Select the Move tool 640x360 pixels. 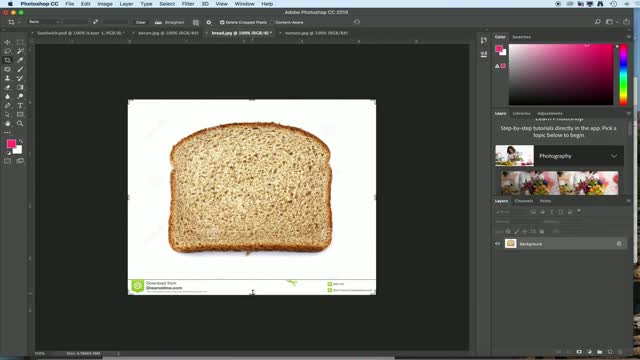(x=7, y=42)
